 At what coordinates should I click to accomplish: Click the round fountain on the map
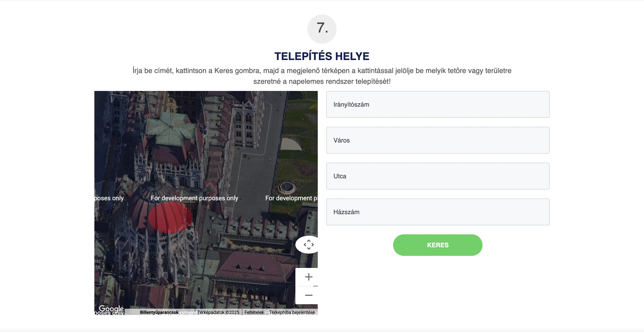287,187
